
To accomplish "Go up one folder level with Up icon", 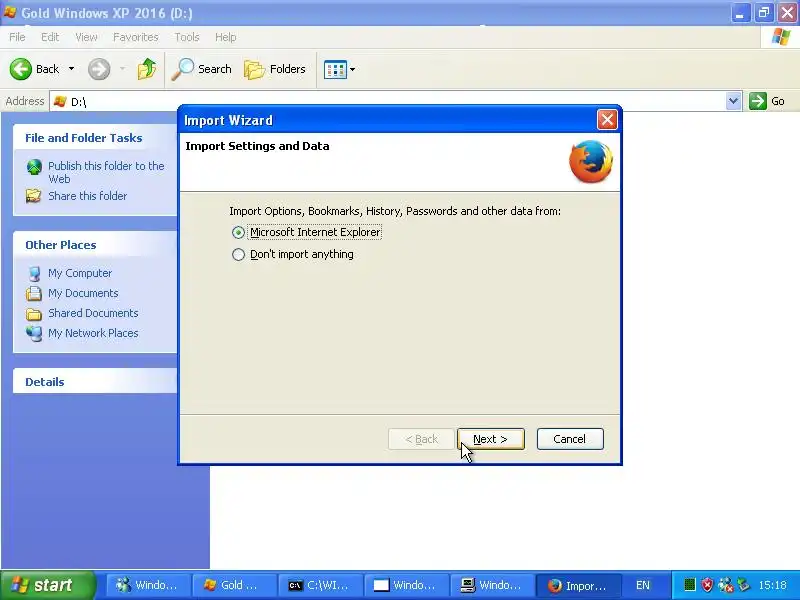I will pos(146,69).
